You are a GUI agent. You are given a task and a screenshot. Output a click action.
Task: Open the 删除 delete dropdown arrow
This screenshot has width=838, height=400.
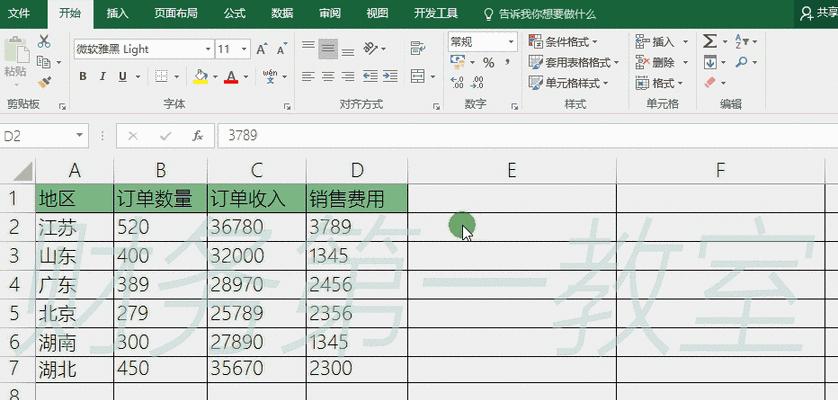point(685,63)
